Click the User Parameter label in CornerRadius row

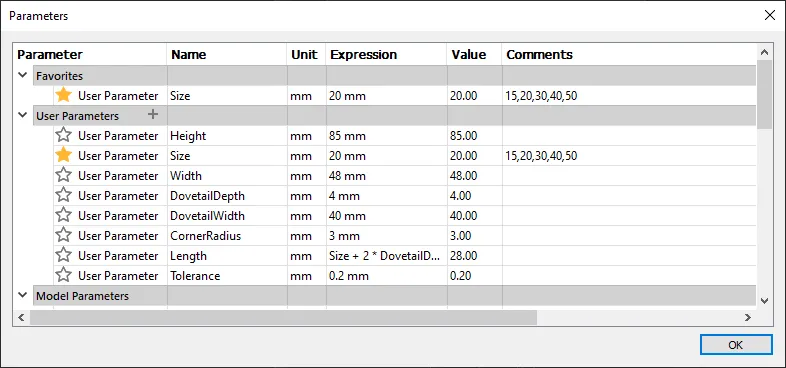pos(118,236)
